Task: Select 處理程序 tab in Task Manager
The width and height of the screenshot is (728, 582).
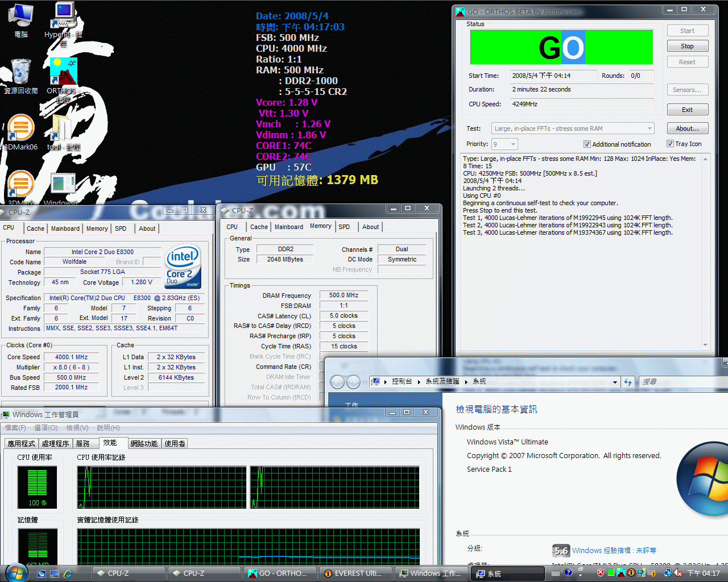Action: [x=55, y=444]
